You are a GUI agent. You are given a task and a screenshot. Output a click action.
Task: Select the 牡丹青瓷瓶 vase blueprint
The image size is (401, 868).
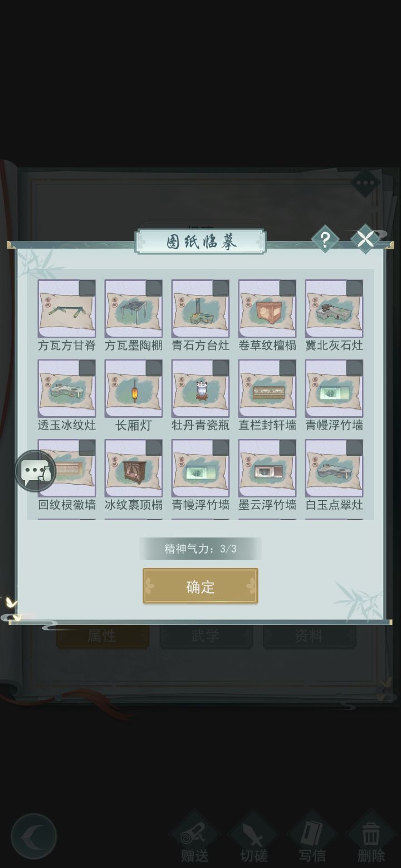pyautogui.click(x=200, y=388)
